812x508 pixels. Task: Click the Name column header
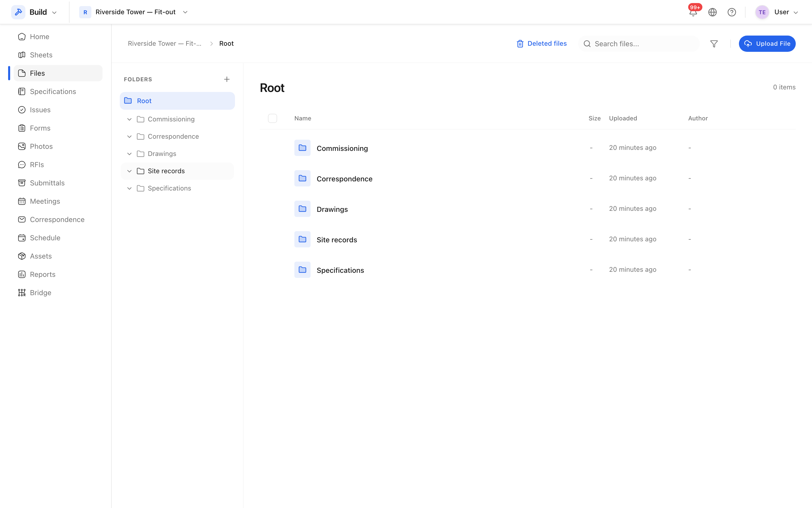(303, 118)
